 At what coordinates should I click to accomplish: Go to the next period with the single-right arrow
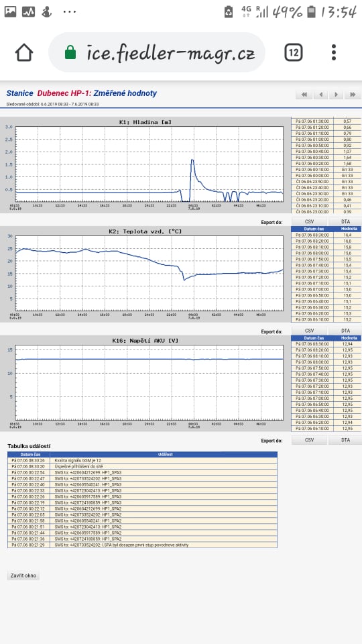pos(336,95)
